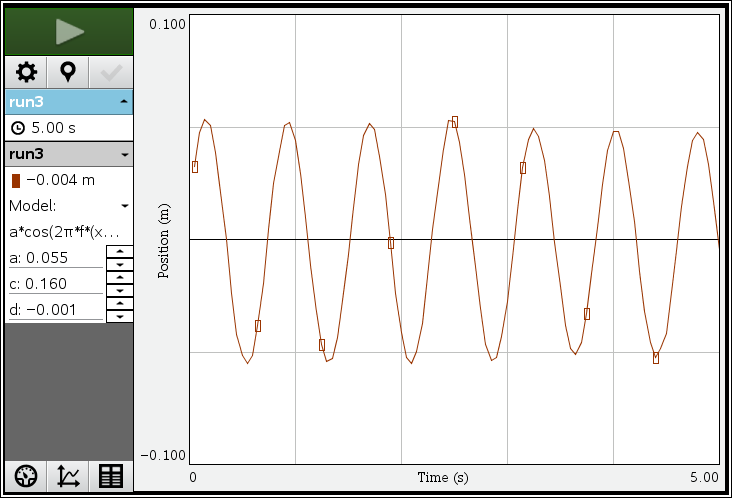Image resolution: width=732 pixels, height=498 pixels.
Task: Decrease parameter a value with down arrow
Action: pos(119,265)
